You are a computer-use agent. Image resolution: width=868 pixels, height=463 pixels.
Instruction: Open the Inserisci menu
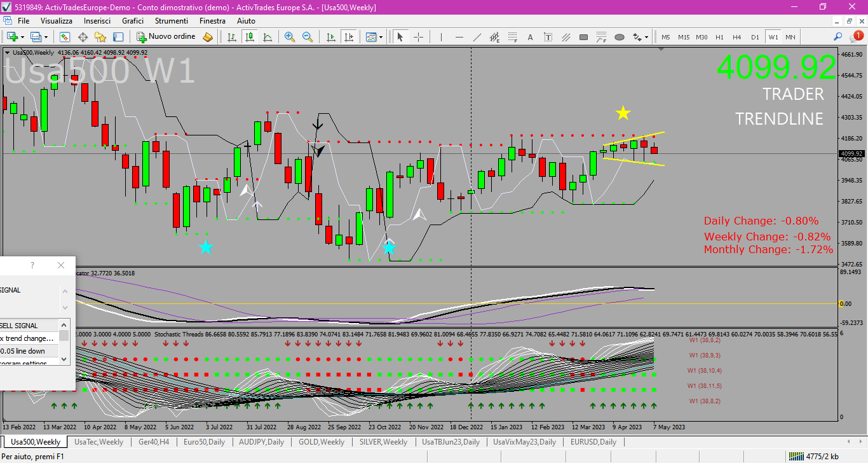click(x=97, y=21)
